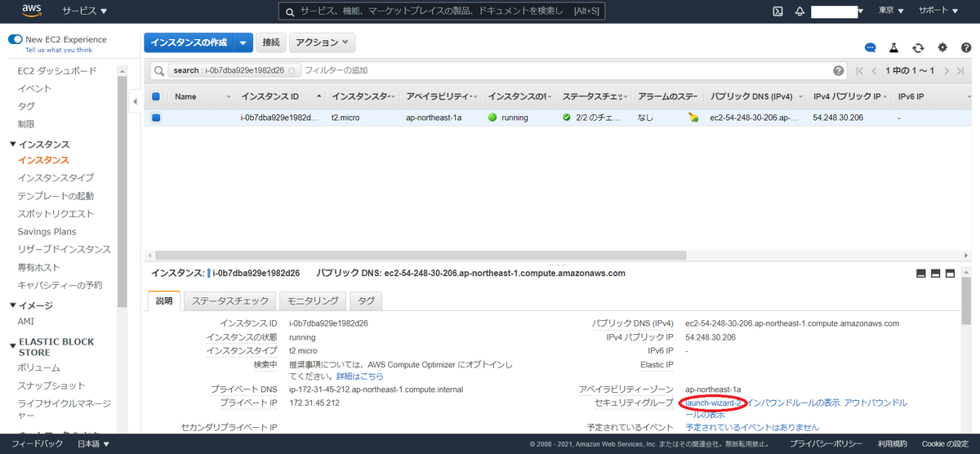Open the notifications bell

point(800,11)
